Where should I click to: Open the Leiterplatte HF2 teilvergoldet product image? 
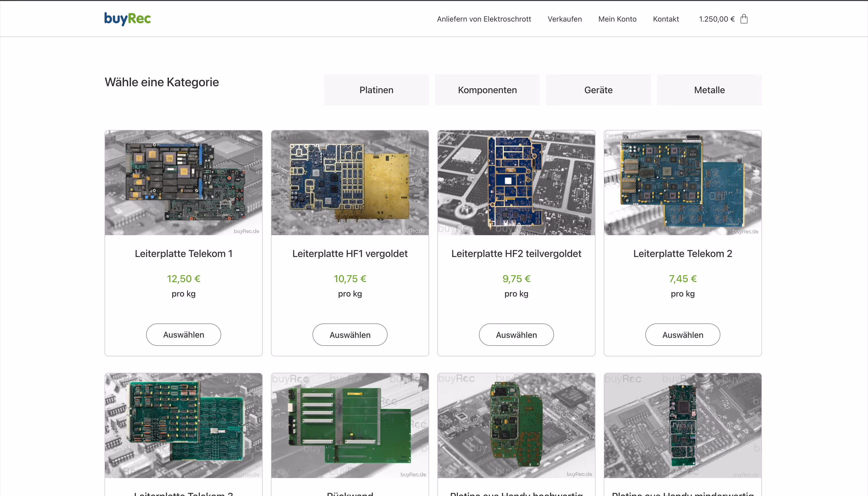pyautogui.click(x=516, y=183)
